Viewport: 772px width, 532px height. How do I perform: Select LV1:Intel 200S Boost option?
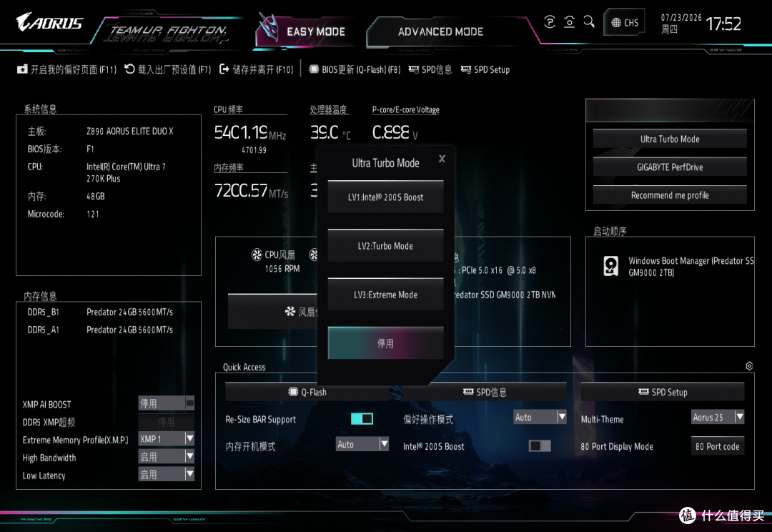[x=385, y=197]
